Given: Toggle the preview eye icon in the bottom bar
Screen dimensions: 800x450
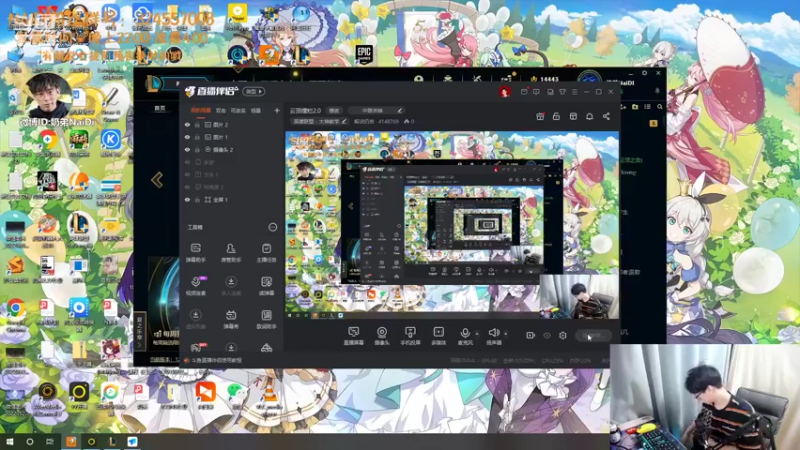Looking at the screenshot, I should 547,335.
